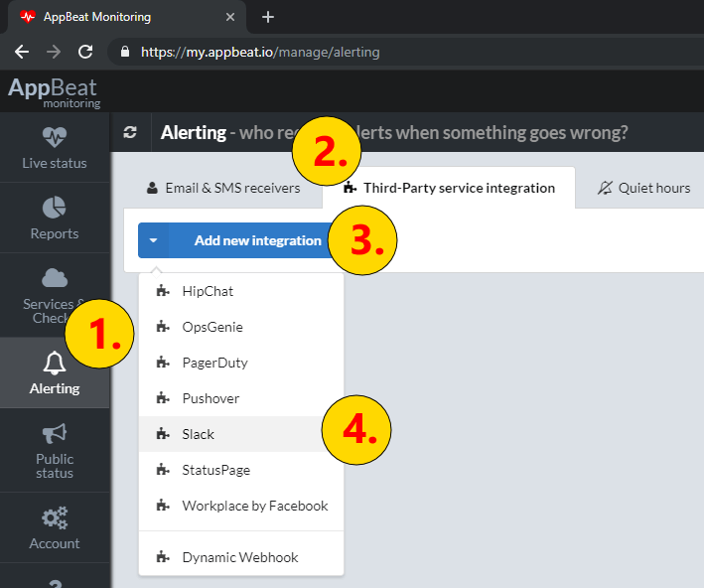Viewport: 704px width, 588px height.
Task: Click the puzzle icon next to StatusPage
Action: tap(163, 470)
